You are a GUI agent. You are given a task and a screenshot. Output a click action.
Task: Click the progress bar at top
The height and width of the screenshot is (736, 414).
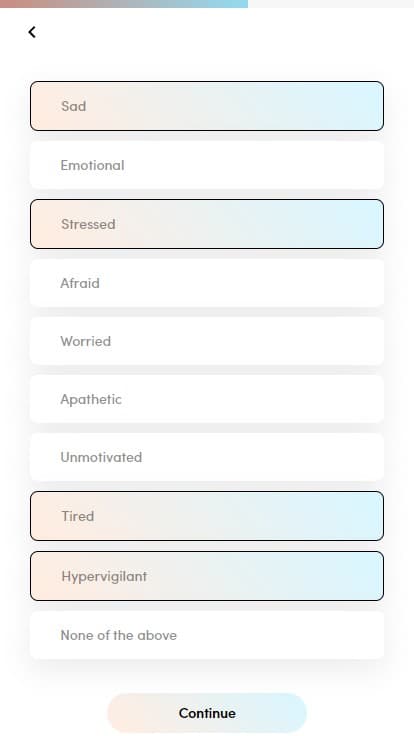click(x=207, y=4)
